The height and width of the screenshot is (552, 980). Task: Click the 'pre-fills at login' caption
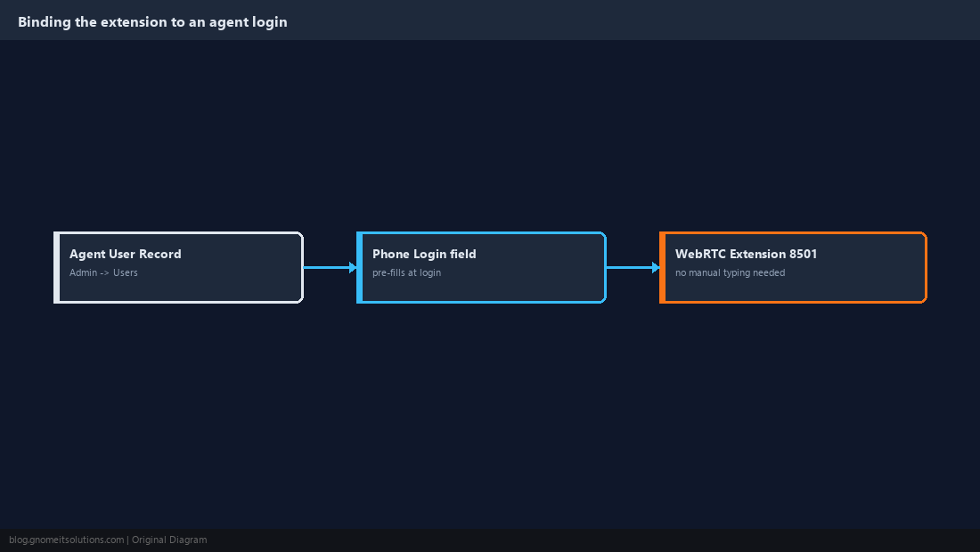pos(406,272)
